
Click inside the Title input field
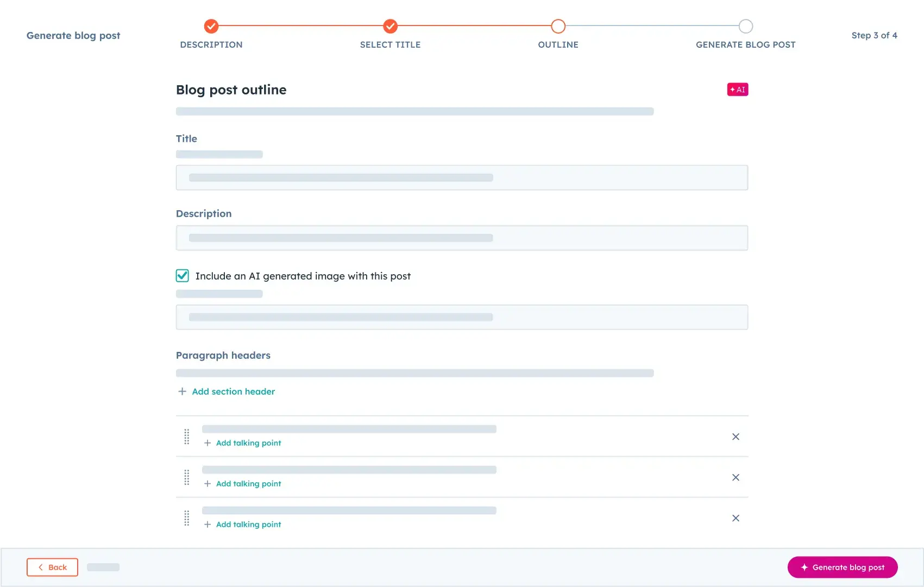(462, 177)
